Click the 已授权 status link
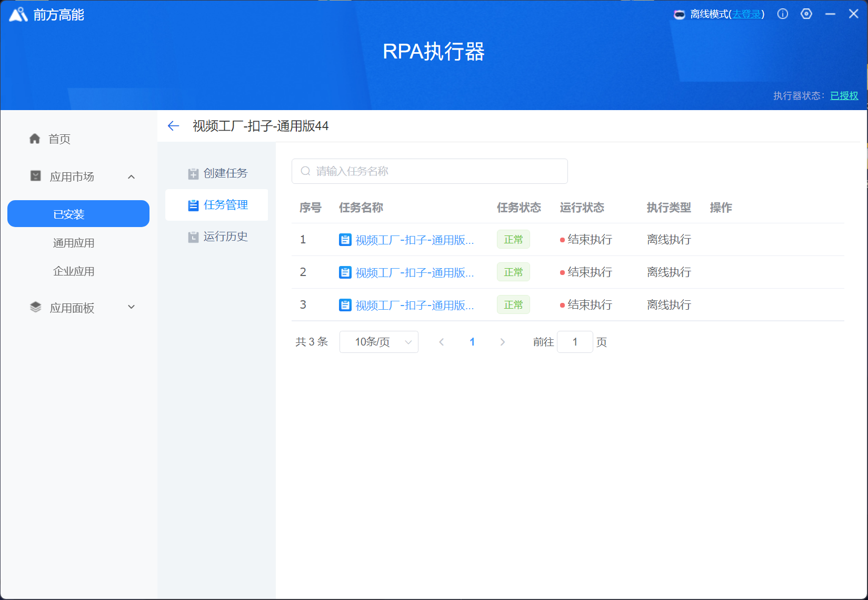This screenshot has height=600, width=868. pos(844,95)
